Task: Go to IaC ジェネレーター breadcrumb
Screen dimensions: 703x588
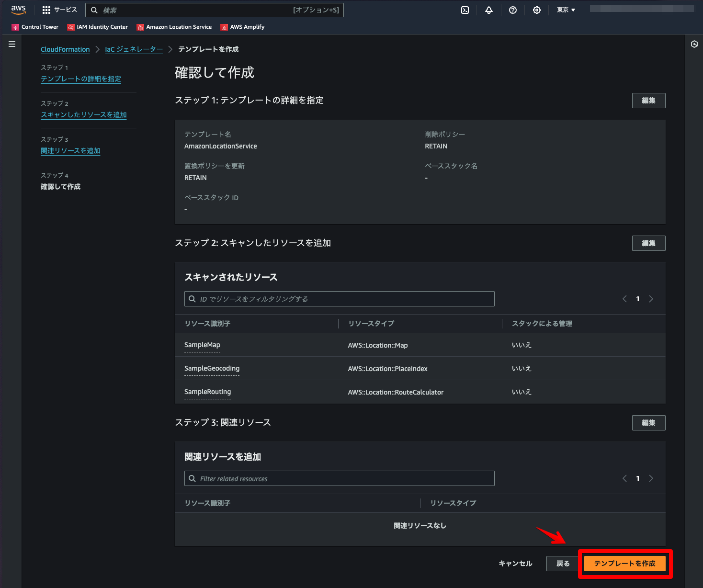Action: (x=134, y=49)
